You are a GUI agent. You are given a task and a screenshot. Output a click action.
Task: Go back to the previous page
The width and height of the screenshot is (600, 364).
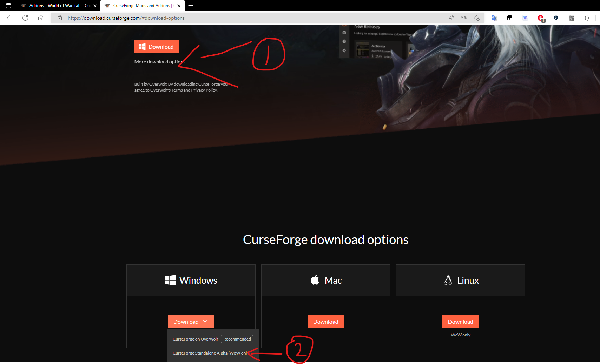point(10,18)
